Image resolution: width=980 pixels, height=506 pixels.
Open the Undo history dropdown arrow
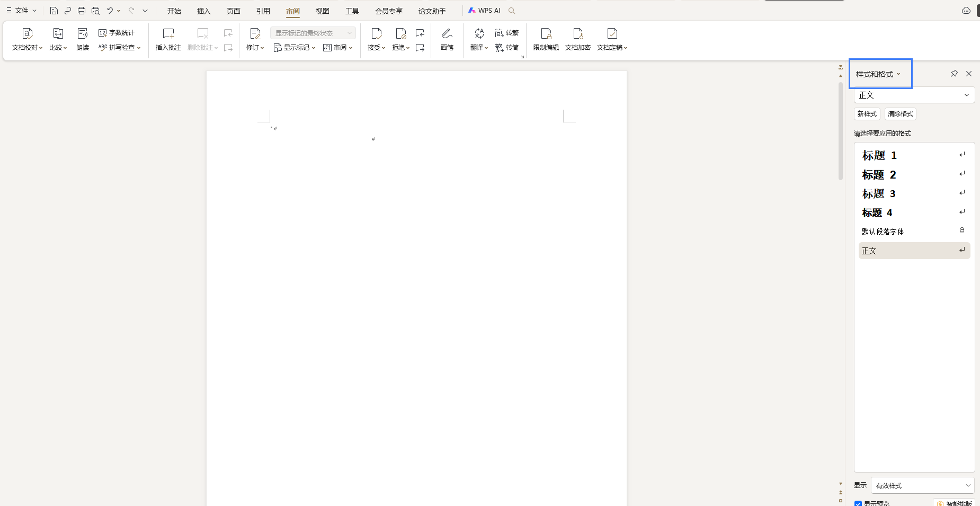pyautogui.click(x=119, y=11)
